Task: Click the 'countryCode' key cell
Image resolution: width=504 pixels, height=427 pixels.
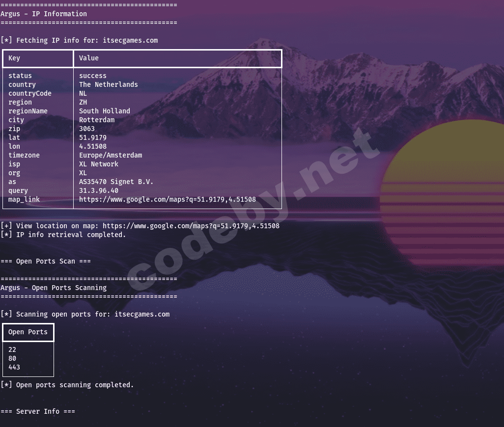Action: (30, 93)
